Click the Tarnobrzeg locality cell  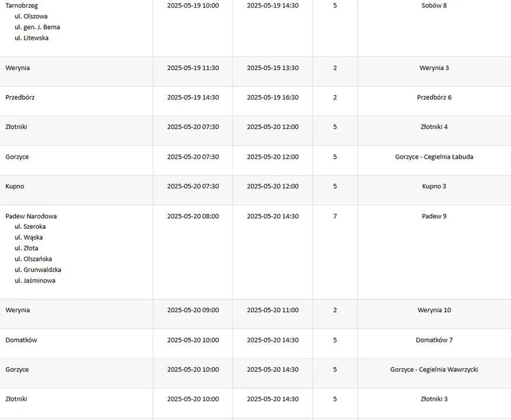tap(22, 5)
